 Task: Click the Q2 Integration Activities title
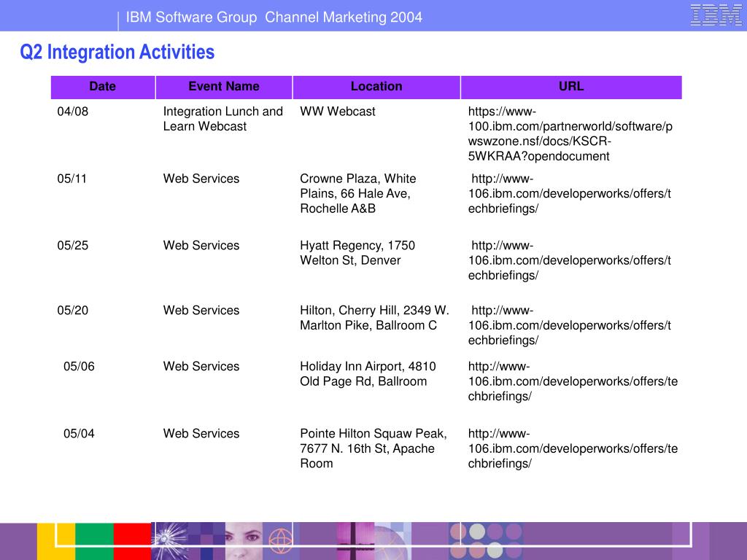tap(117, 52)
